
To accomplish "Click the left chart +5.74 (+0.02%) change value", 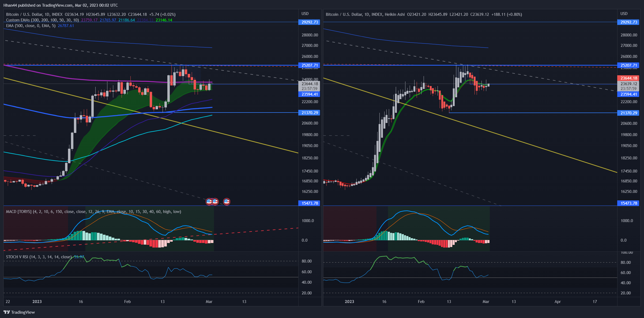I will [162, 14].
